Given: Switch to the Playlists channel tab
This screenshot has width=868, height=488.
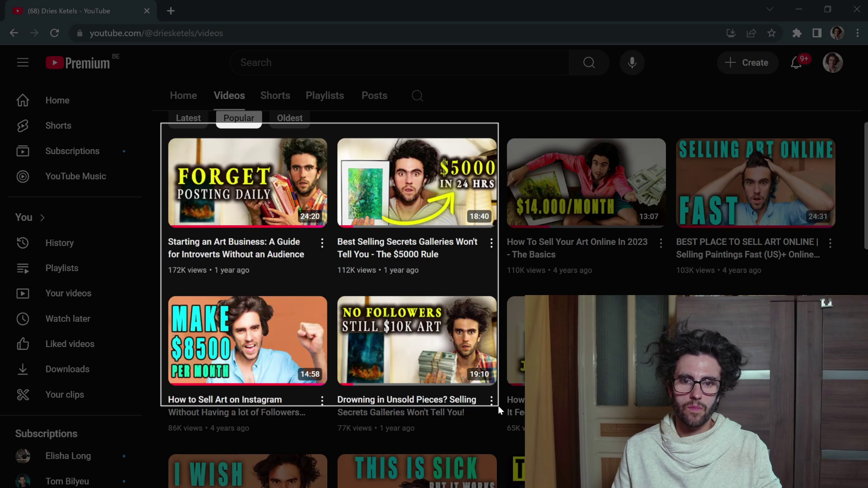Looking at the screenshot, I should tap(325, 95).
